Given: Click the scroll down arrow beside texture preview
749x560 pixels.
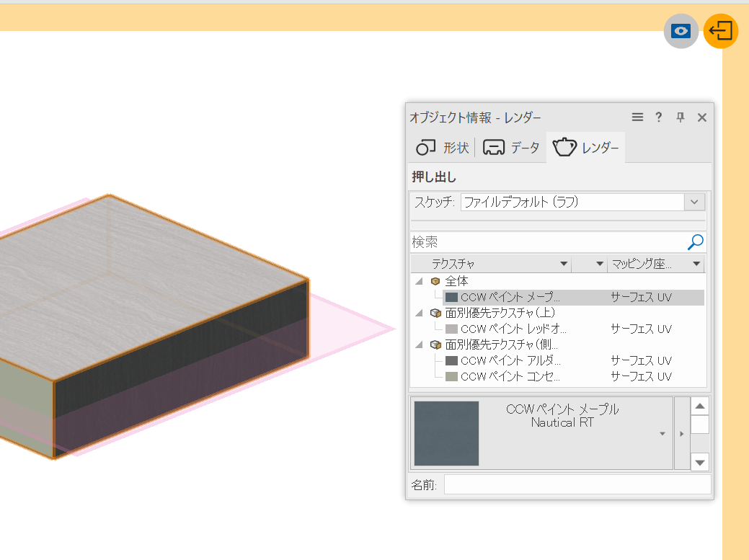Looking at the screenshot, I should pos(699,462).
